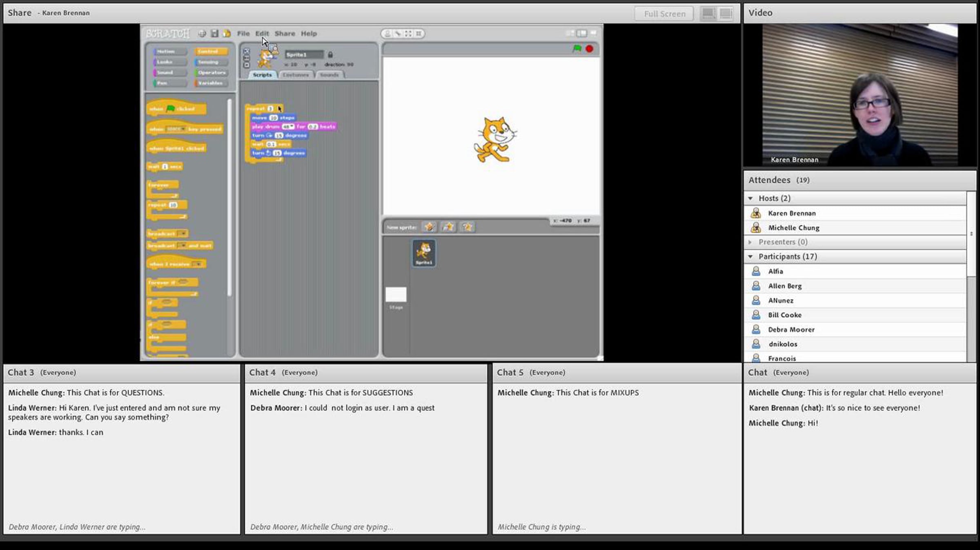Screen dimensions: 980x550
Task: Switch to the Sounds tab
Action: [330, 75]
